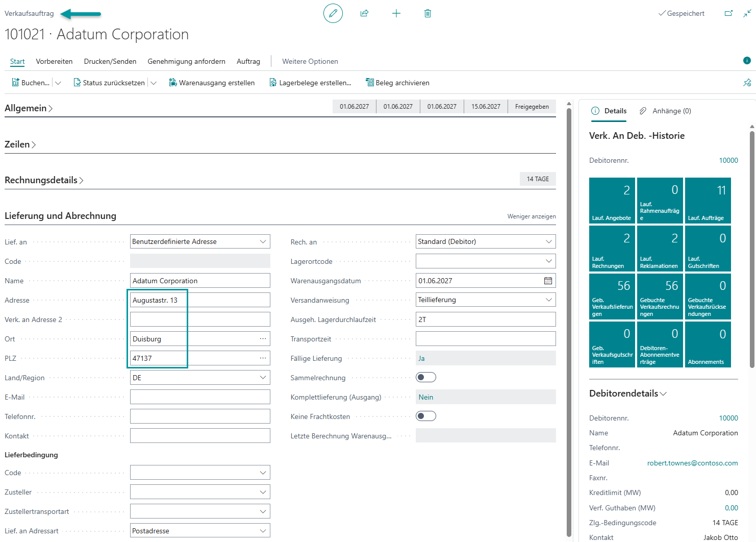
Task: Expand the Land/Region dropdown
Action: coord(200,378)
